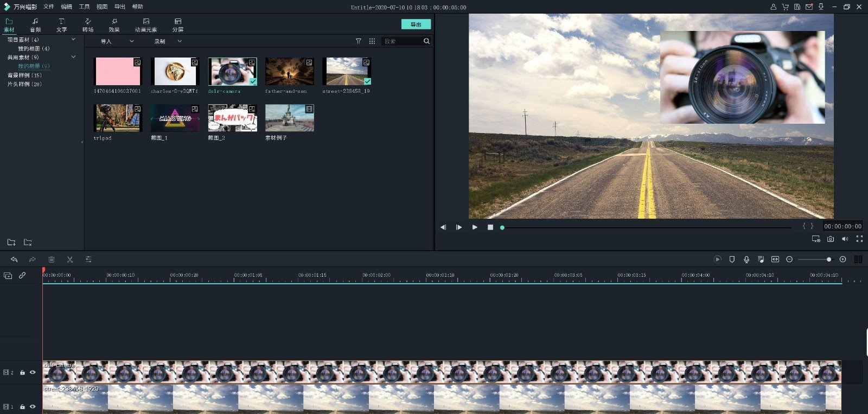Open the audio mixer icon
Image resolution: width=868 pixels, height=414 pixels.
coord(761,259)
